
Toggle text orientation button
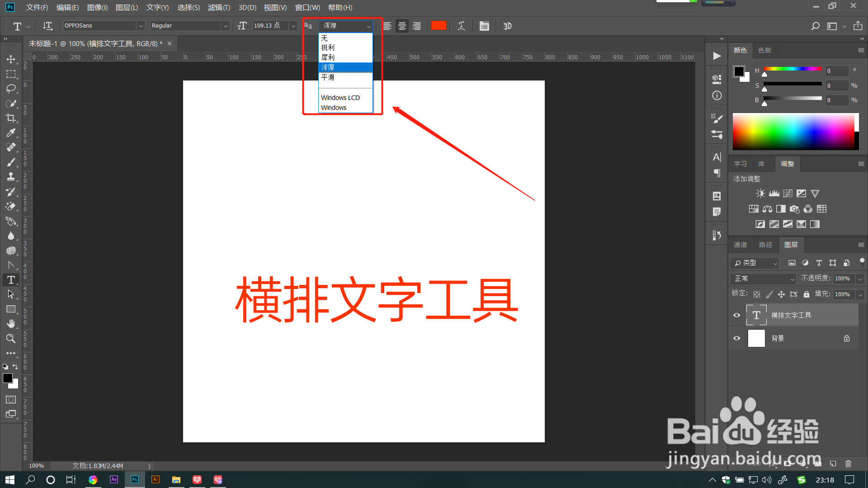point(47,26)
